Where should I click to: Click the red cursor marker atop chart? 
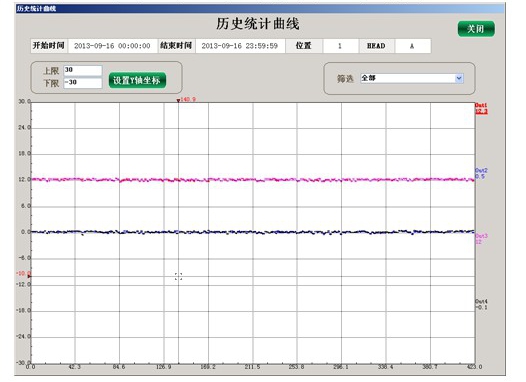click(178, 100)
